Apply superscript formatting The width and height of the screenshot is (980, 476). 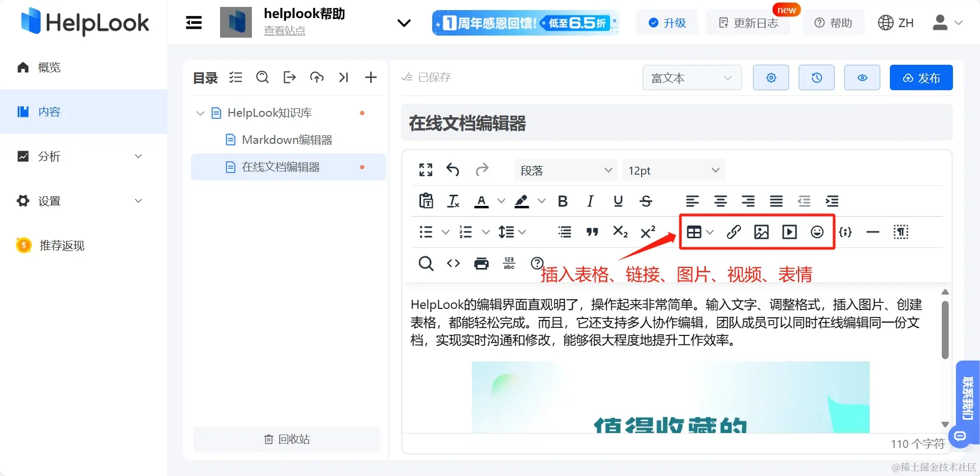[x=648, y=232]
